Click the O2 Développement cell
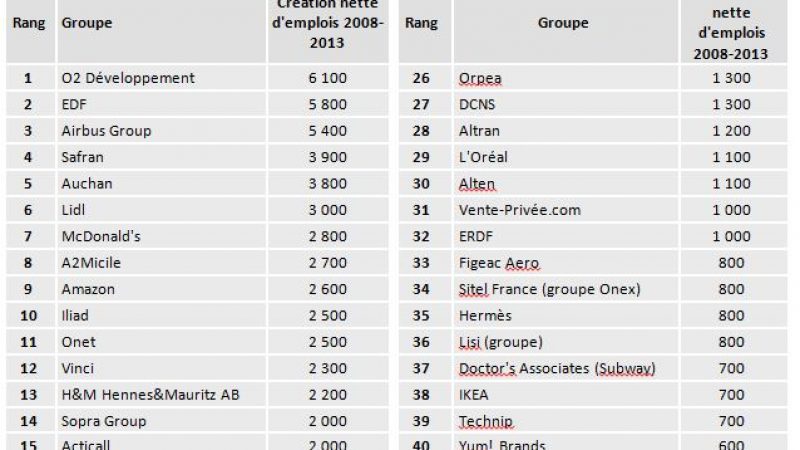This screenshot has height=450, width=800. click(x=128, y=78)
